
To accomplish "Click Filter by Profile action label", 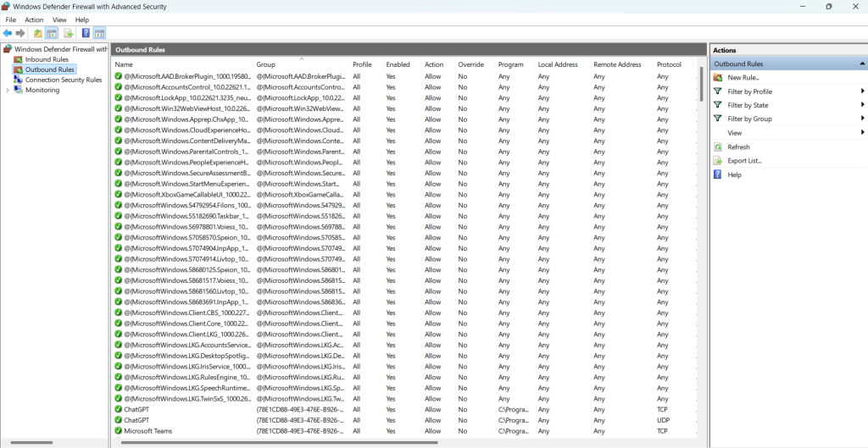I will click(749, 91).
